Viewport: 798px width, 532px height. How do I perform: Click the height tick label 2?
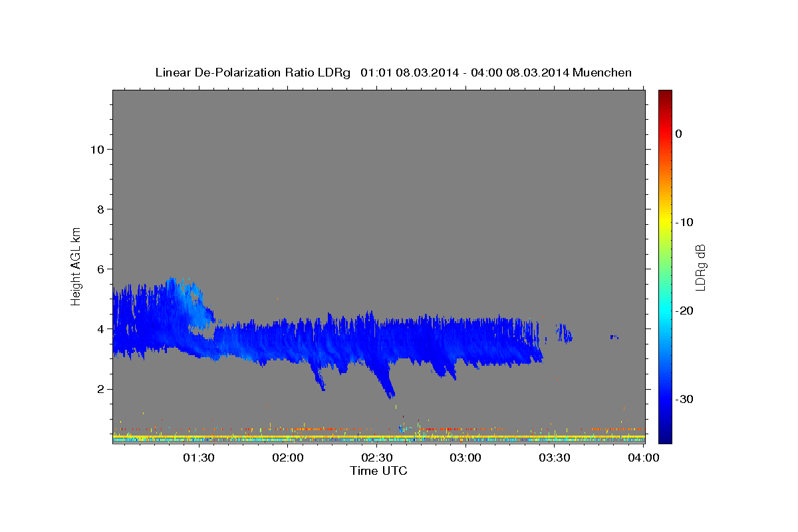point(99,388)
